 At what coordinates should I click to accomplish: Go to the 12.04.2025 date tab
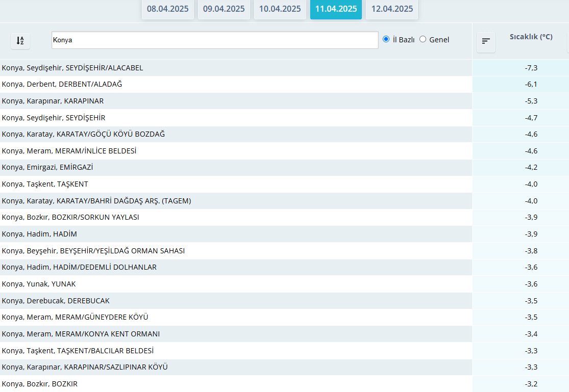[x=392, y=9]
